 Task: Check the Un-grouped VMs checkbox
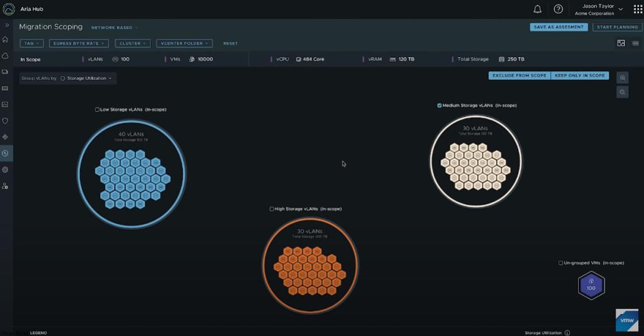click(x=560, y=263)
